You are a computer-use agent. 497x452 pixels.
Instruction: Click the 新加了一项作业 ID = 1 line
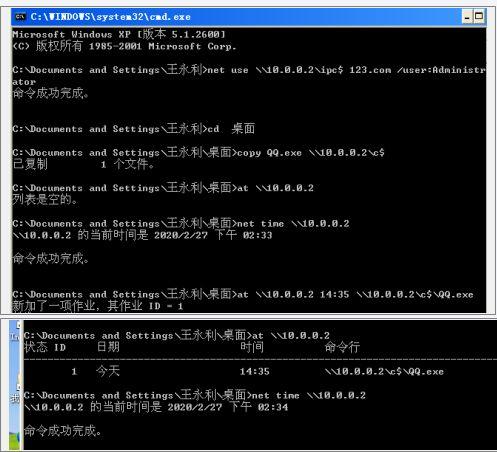click(98, 306)
